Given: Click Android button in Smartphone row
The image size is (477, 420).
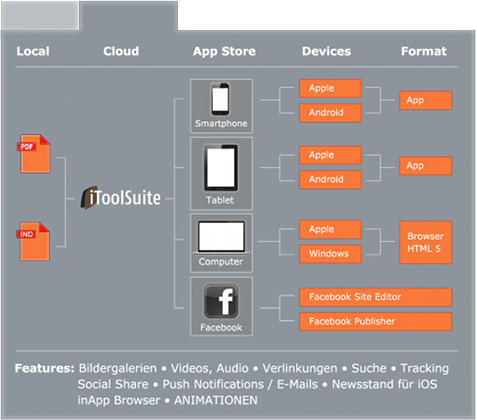Looking at the screenshot, I should [x=330, y=113].
